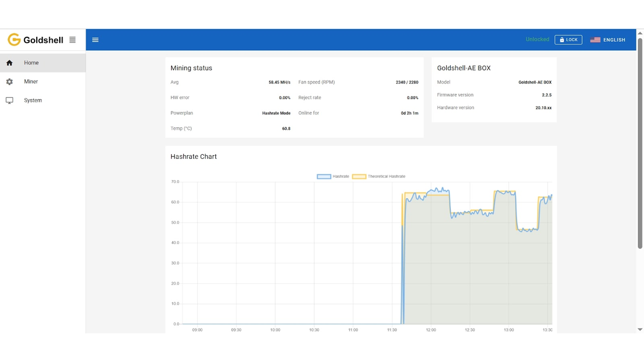The image size is (644, 362).
Task: Click the Online for 0d 2h 1m value
Action: click(x=410, y=113)
